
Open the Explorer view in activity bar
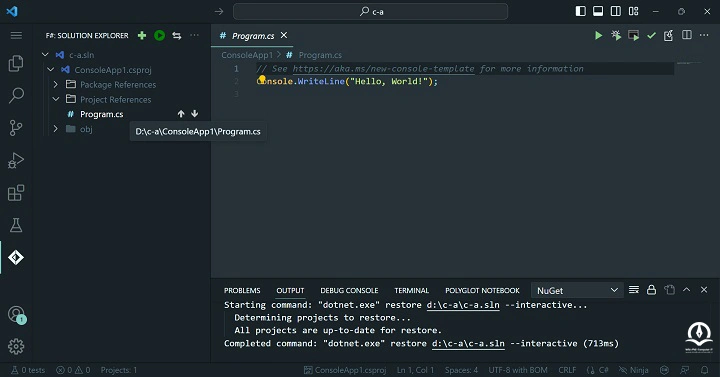[16, 63]
